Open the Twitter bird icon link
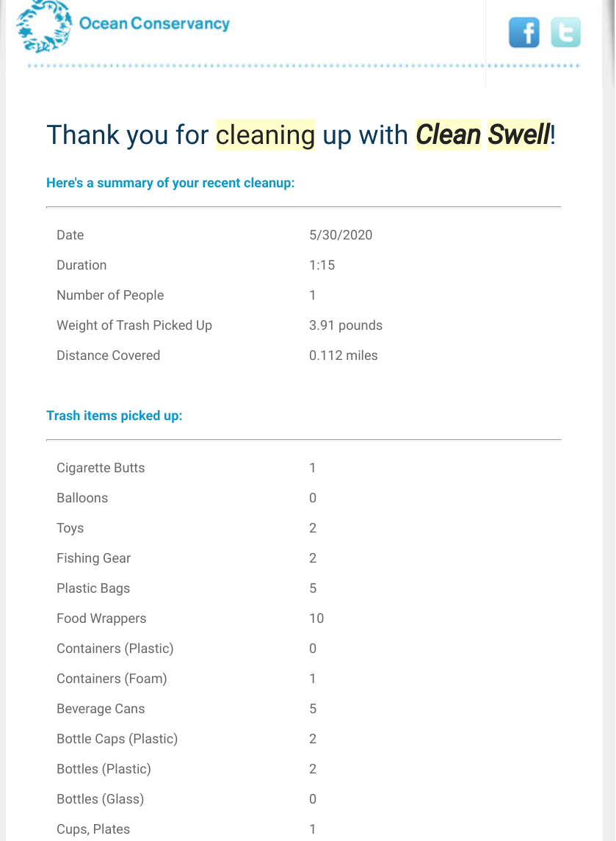The width and height of the screenshot is (616, 841). tap(565, 32)
